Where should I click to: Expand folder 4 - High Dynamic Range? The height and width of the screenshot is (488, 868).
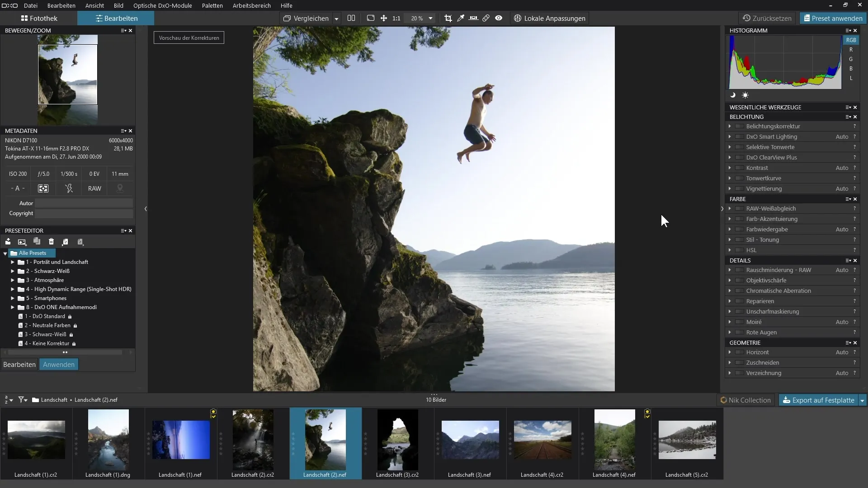coord(13,289)
